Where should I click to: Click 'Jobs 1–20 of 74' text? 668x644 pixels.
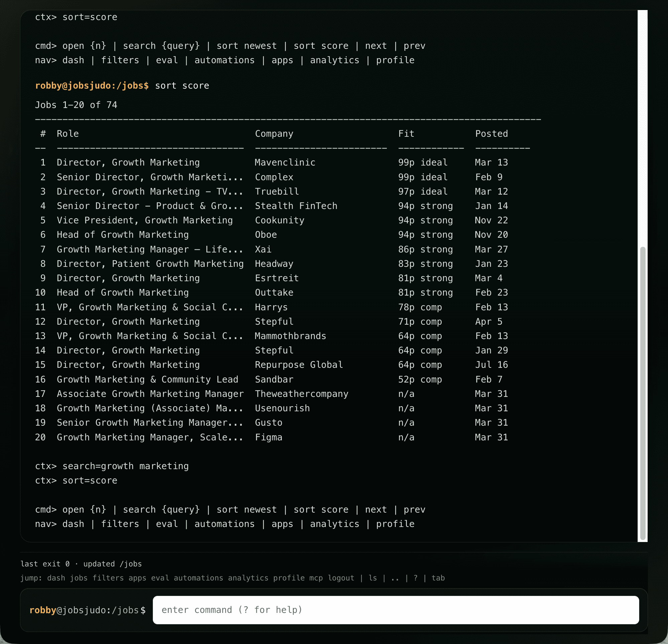pyautogui.click(x=76, y=105)
